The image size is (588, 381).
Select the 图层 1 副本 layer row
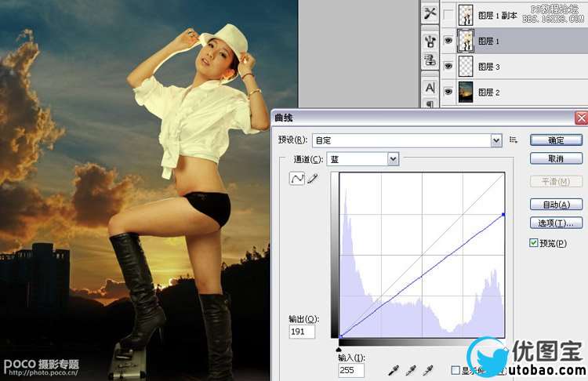tap(514, 15)
